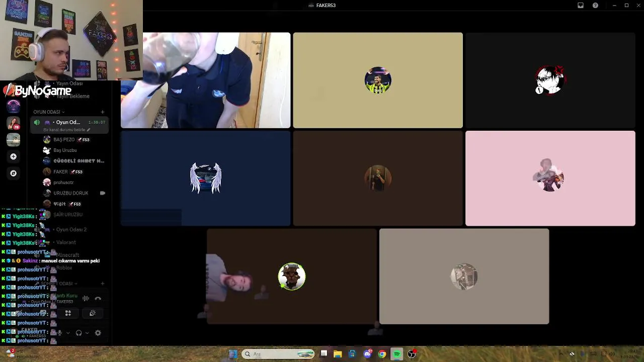Screen dimensions: 644x362
Task: Open activities button in voice panel
Action: pyautogui.click(x=68, y=313)
